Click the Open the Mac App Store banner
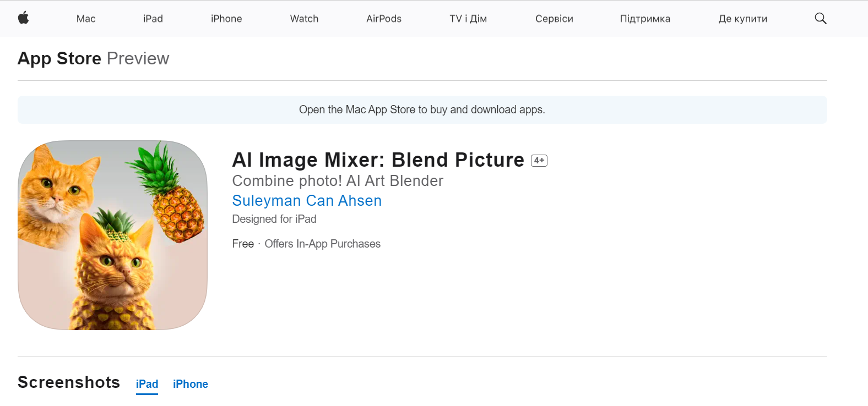This screenshot has height=406, width=868. tap(422, 109)
